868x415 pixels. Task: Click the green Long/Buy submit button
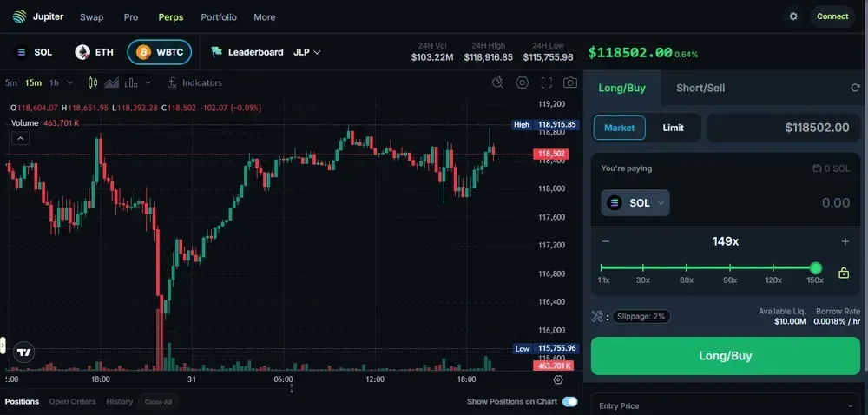pos(726,356)
